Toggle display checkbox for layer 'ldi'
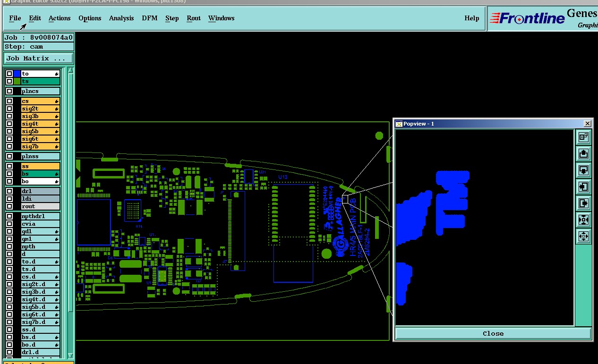The height and width of the screenshot is (364, 598). point(9,199)
